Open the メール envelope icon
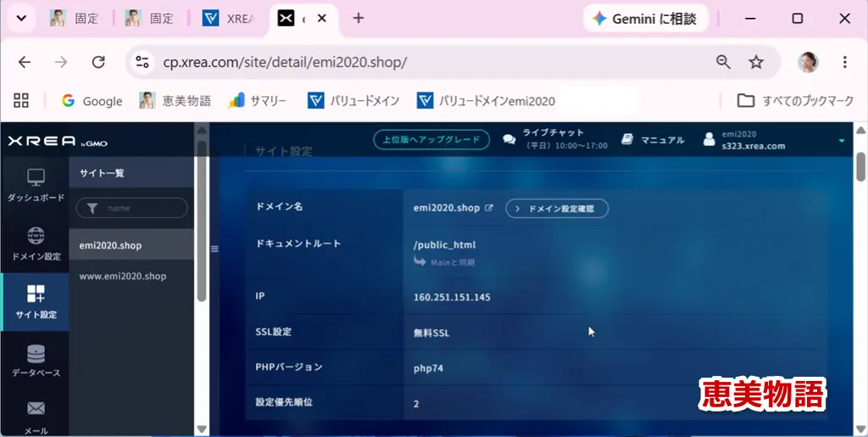Screen dimensions: 868x437 pos(36,409)
